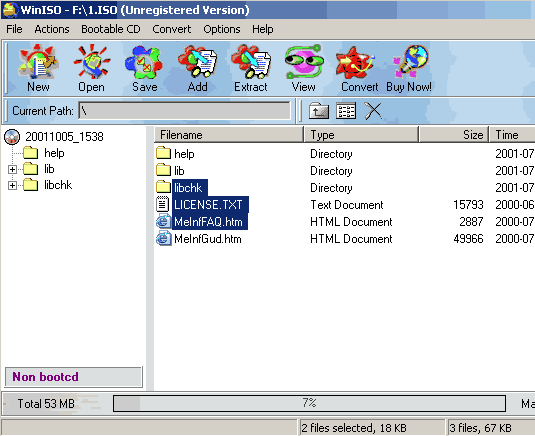Viewport: 535px width, 436px height.
Task: Click the delete X icon
Action: pyautogui.click(x=373, y=111)
